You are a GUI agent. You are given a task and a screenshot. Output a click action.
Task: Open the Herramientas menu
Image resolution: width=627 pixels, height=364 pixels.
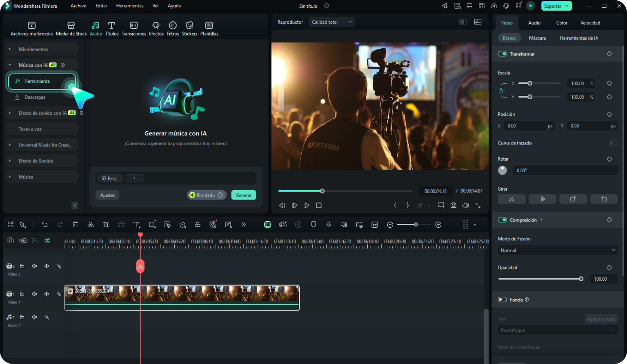tap(130, 6)
